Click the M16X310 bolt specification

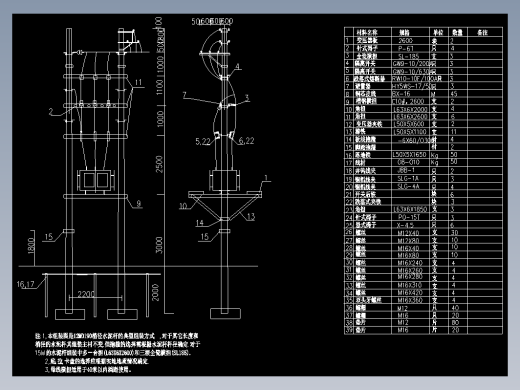point(410,285)
